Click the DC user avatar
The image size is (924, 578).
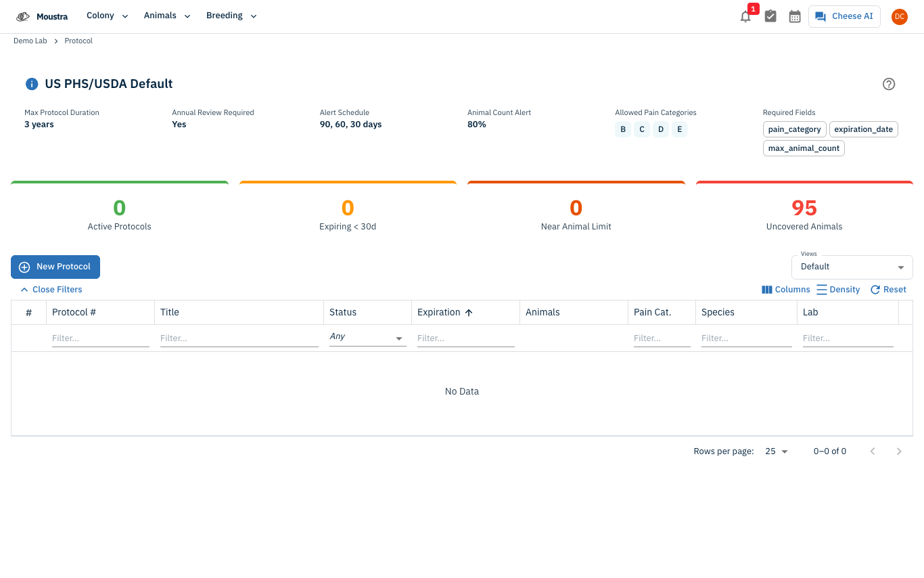pos(899,17)
